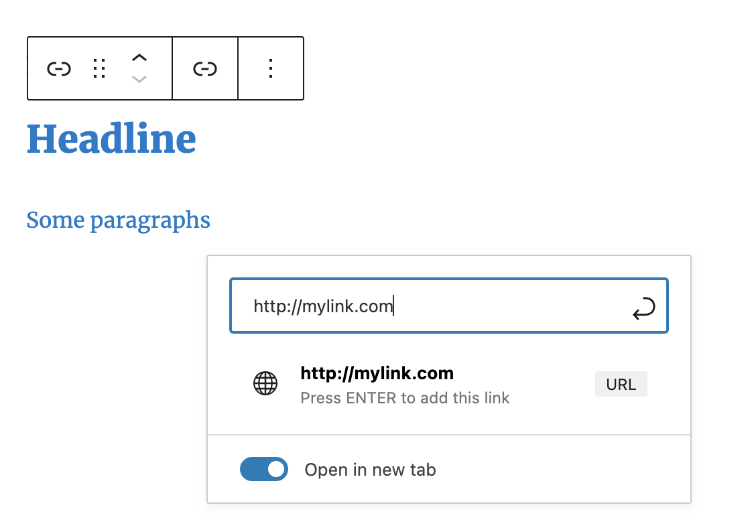
Task: Click the block type link icon in toolbar
Action: click(59, 69)
